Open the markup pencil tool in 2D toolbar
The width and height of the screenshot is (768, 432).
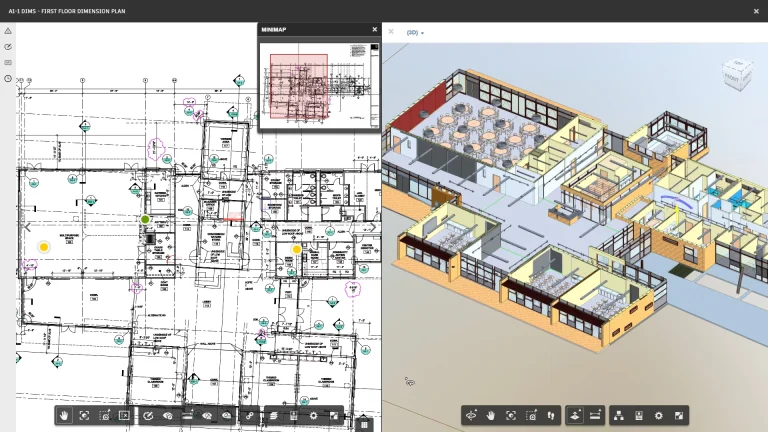[148, 415]
